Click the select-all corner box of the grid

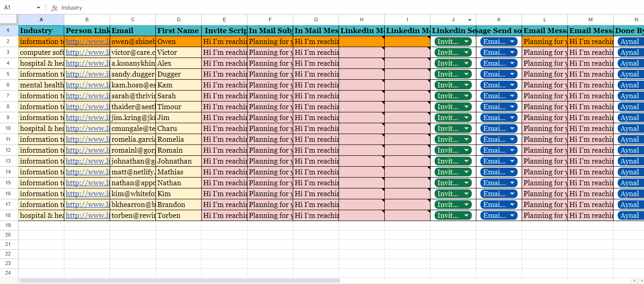[9, 19]
